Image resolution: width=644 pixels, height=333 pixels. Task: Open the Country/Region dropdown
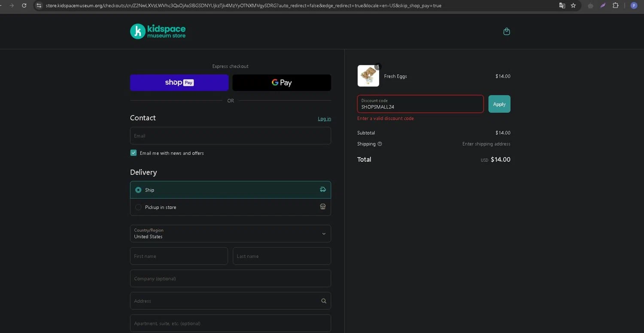click(231, 233)
